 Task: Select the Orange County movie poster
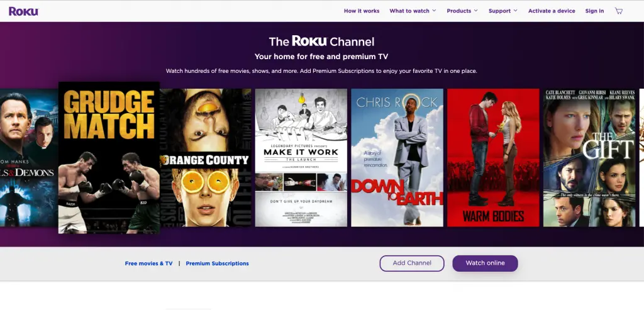(206, 158)
